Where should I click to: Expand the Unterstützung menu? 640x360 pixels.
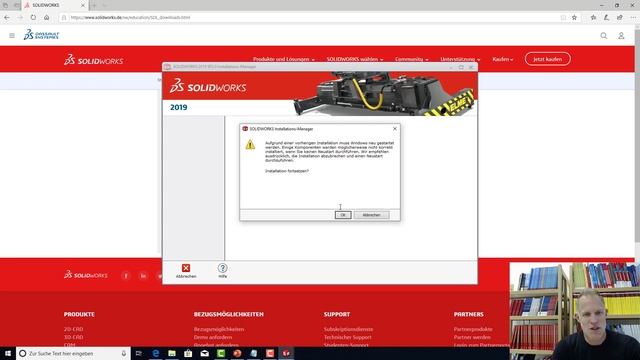460,59
